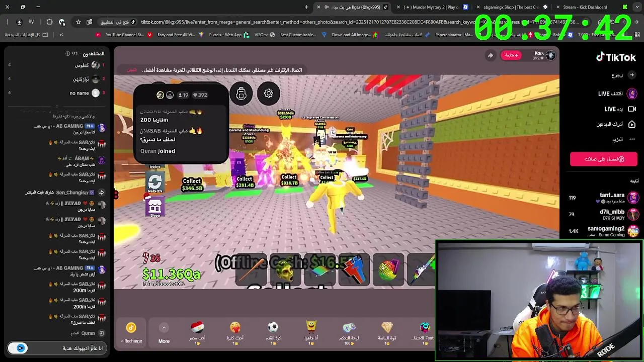Open creator tools sidebar icon
The height and width of the screenshot is (362, 644).
[x=632, y=124]
